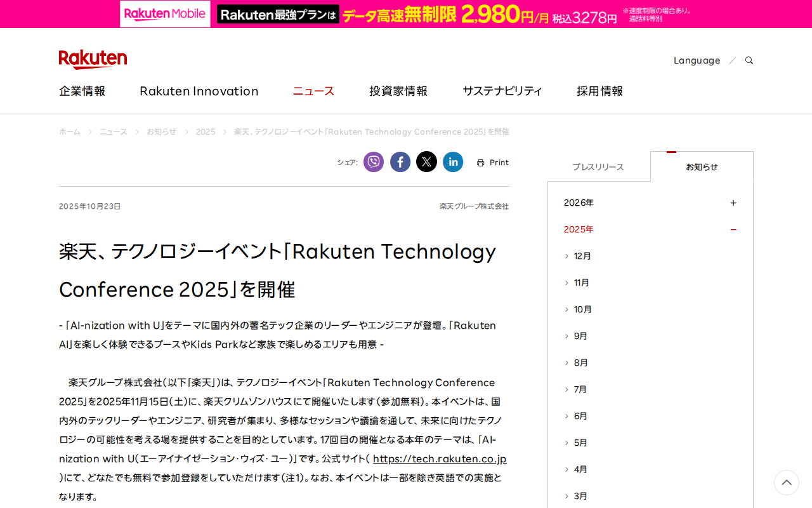Open the 4月 archive link
The height and width of the screenshot is (508, 812).
pyautogui.click(x=580, y=469)
